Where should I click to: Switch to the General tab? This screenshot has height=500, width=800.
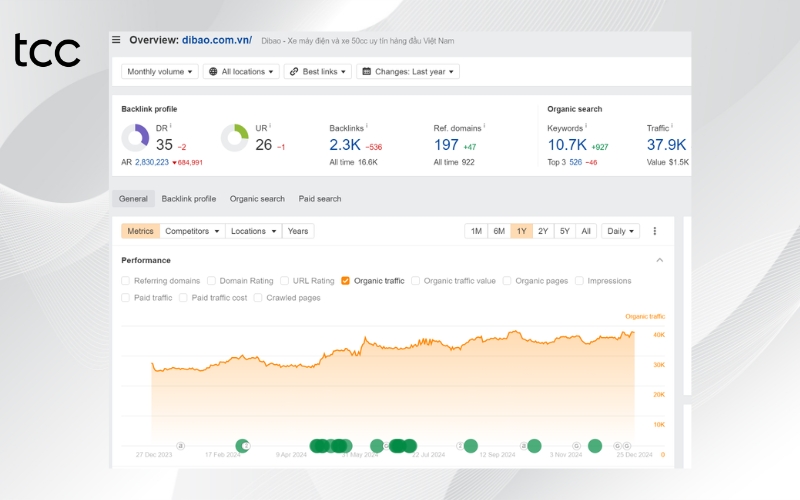click(133, 198)
